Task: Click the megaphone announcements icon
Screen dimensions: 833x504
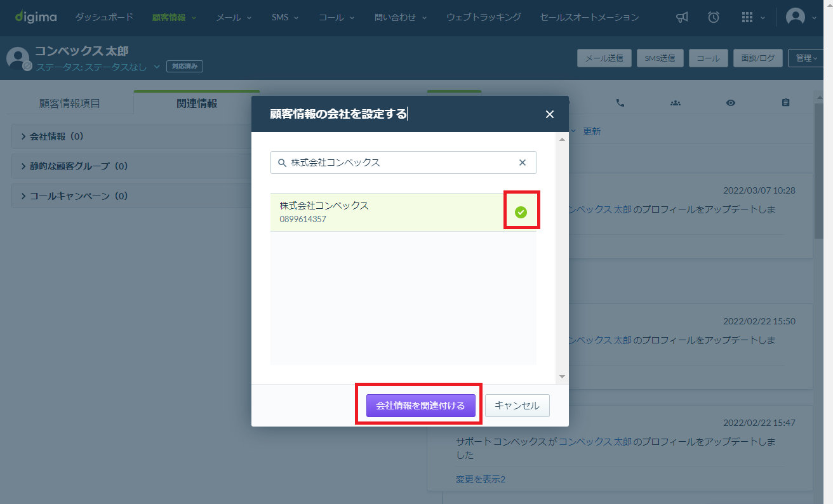Action: coord(682,17)
